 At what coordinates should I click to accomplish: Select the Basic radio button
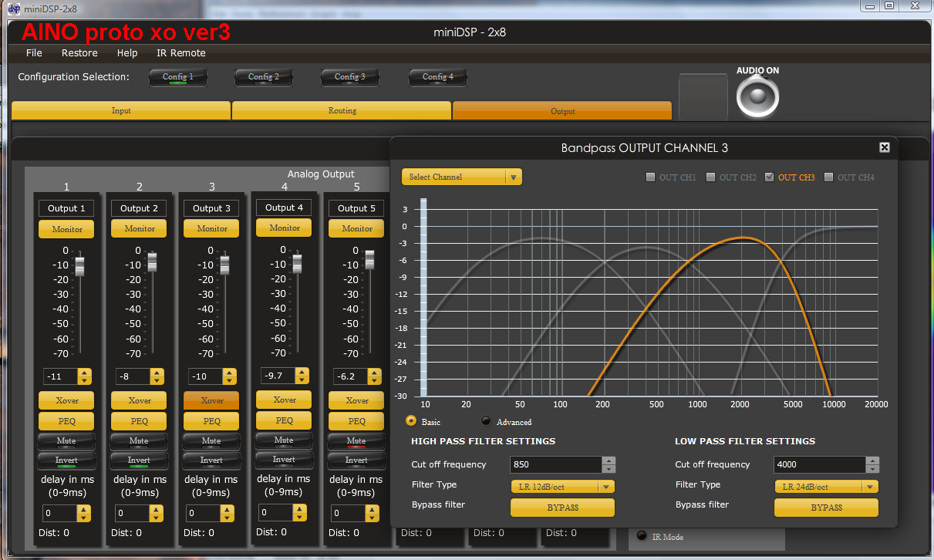tap(411, 421)
